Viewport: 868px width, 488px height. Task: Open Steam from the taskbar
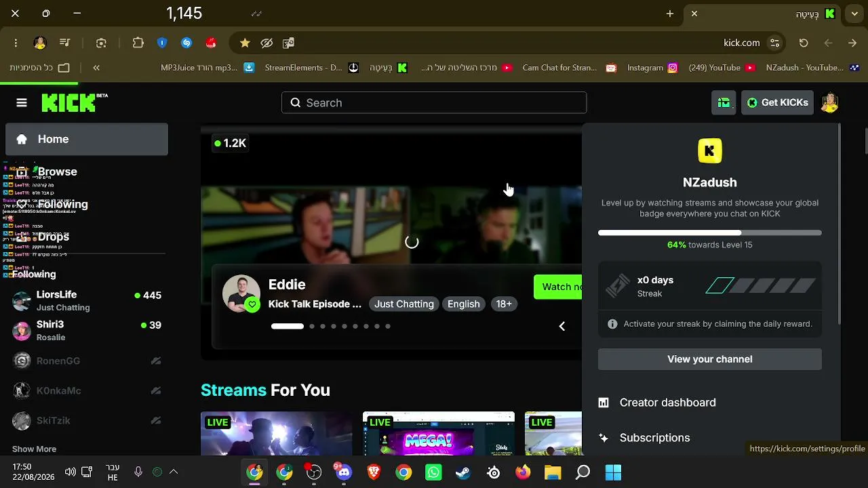[463, 472]
